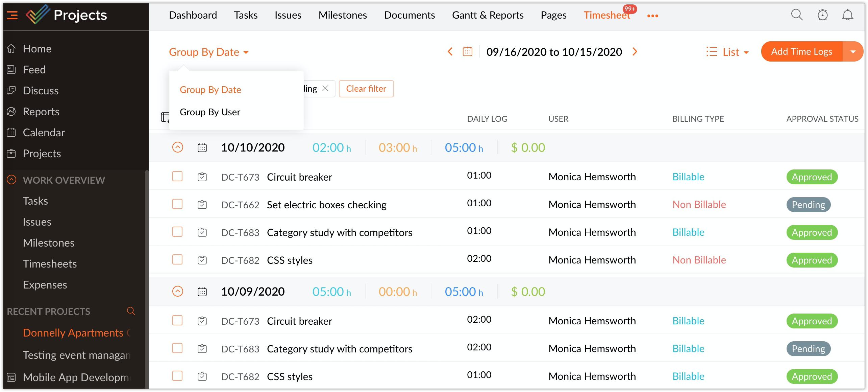868x392 pixels.
Task: Open the notifications bell
Action: coord(847,15)
